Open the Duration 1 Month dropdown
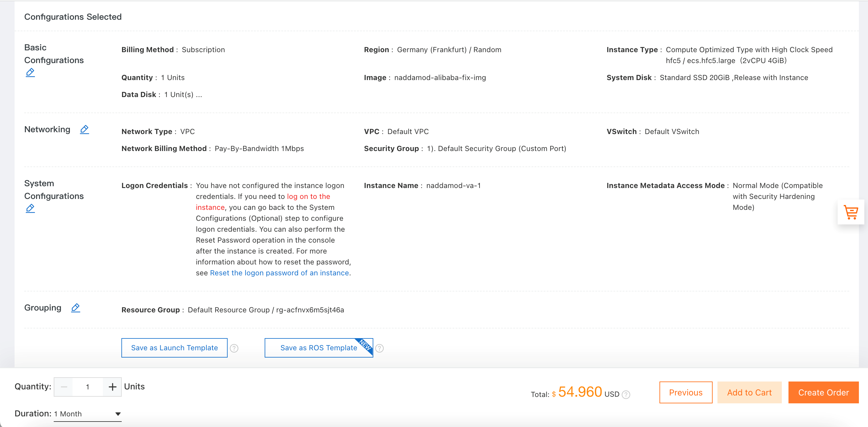Image resolution: width=868 pixels, height=427 pixels. click(88, 414)
